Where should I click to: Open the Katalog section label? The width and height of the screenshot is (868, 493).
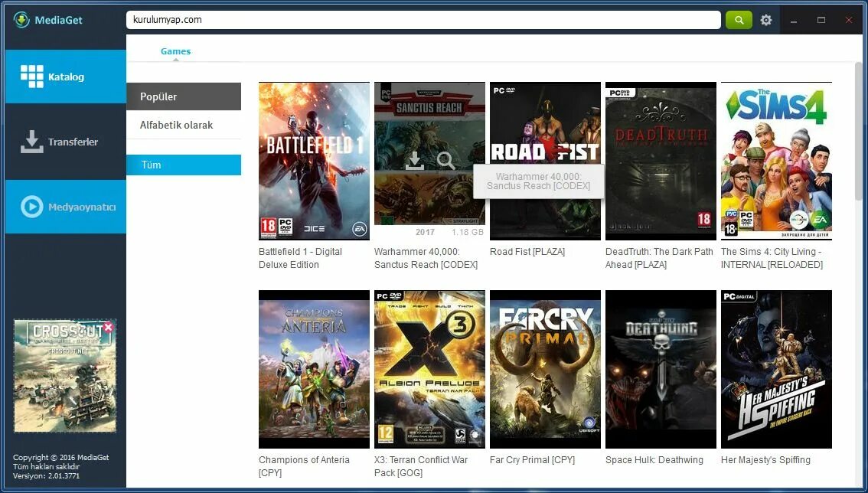tap(66, 77)
